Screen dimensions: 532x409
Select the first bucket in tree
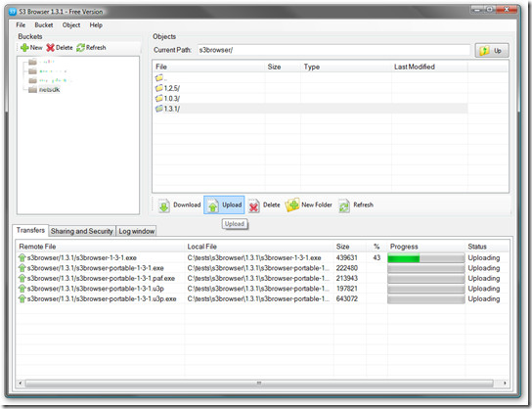tap(47, 62)
